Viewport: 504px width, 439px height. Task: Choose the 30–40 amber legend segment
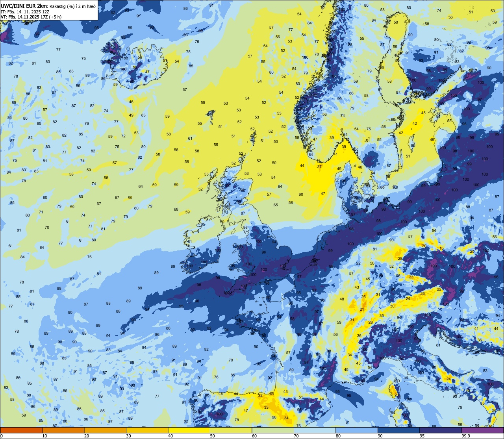click(x=147, y=430)
